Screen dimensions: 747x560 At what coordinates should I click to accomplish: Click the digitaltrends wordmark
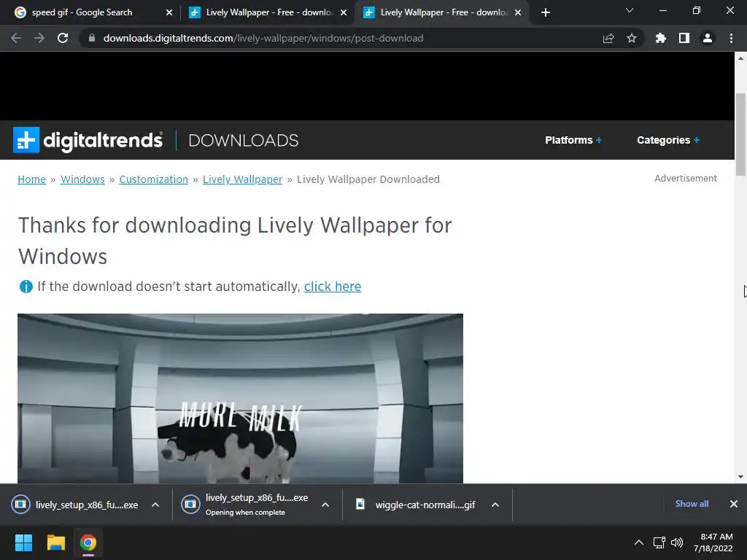[x=103, y=141]
